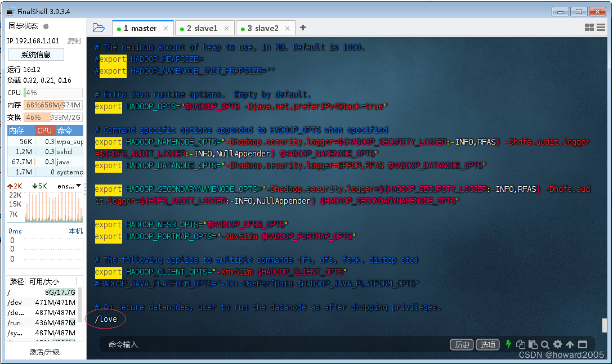This screenshot has width=613, height=364.
Task: Click the paste icon in command bar
Action: [x=533, y=344]
